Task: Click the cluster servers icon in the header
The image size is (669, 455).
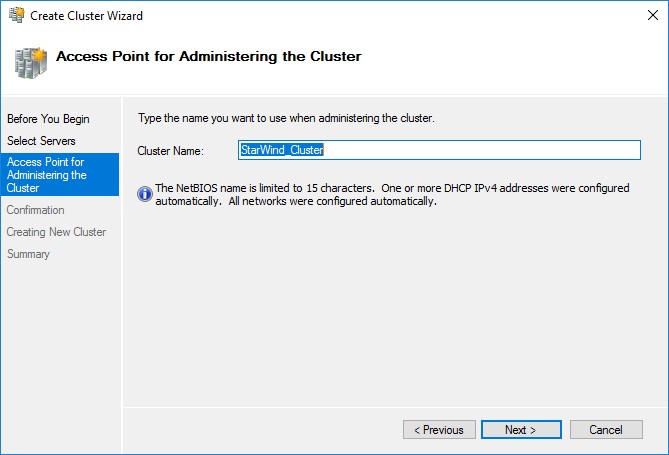Action: tap(29, 61)
